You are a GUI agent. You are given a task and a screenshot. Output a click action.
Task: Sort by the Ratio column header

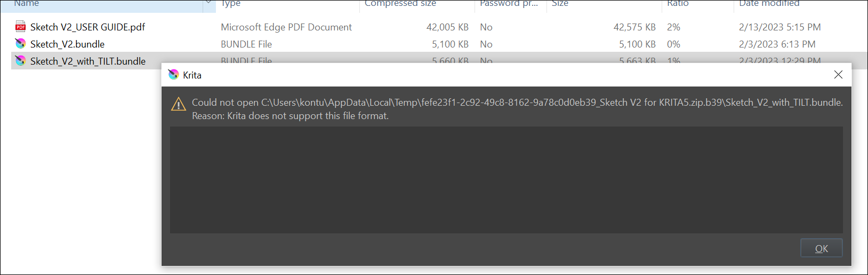678,4
